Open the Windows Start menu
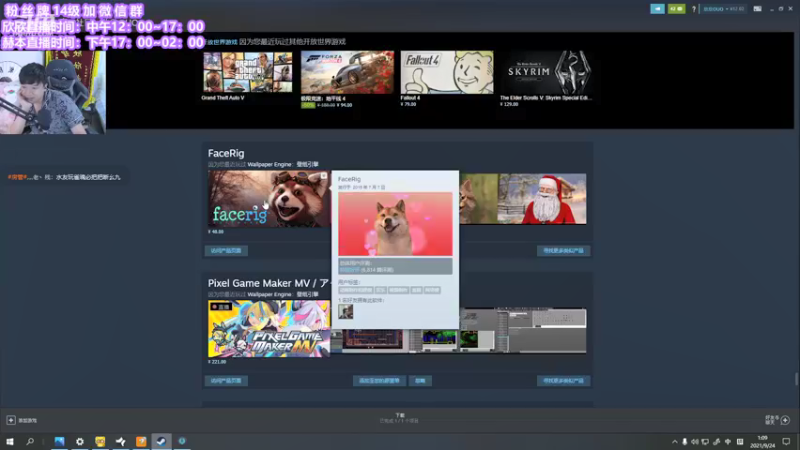This screenshot has height=450, width=800. tap(10, 441)
